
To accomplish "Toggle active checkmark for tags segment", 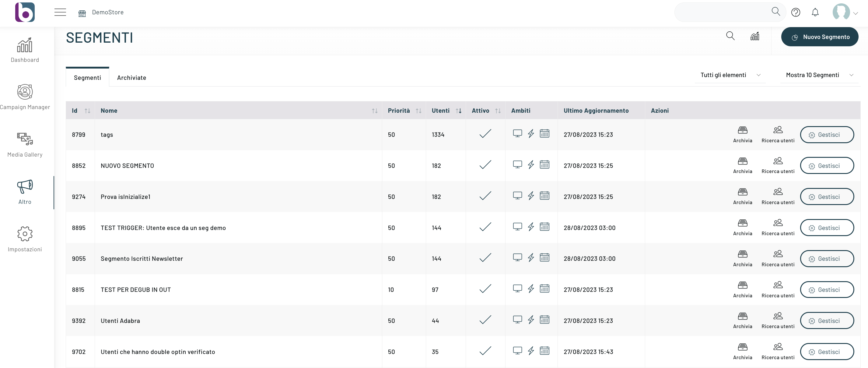I will coord(485,133).
